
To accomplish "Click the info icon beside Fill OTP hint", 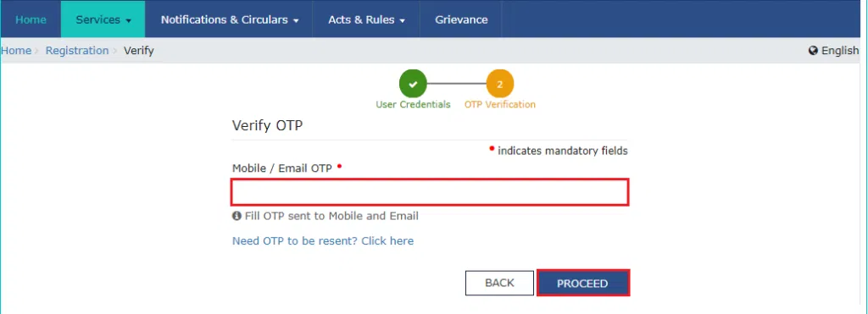I will 237,216.
